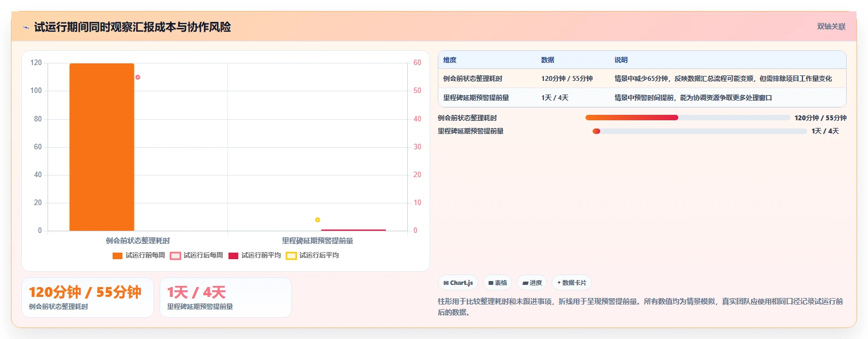Click the description starting 情景中减少65分钟

(x=723, y=79)
